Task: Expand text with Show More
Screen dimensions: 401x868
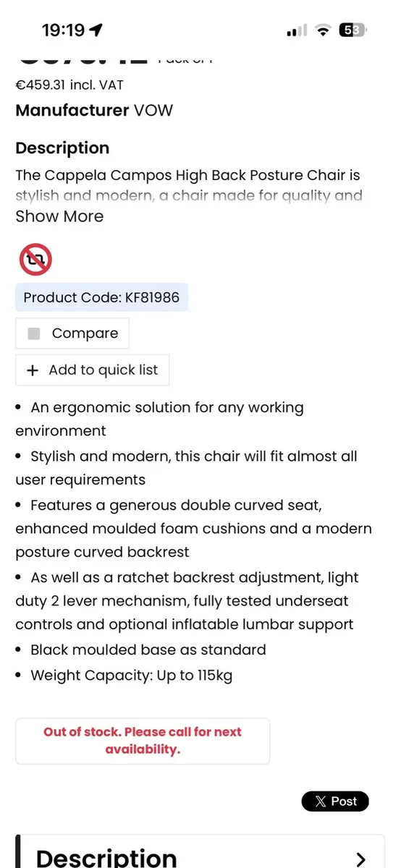Action: pyautogui.click(x=59, y=216)
